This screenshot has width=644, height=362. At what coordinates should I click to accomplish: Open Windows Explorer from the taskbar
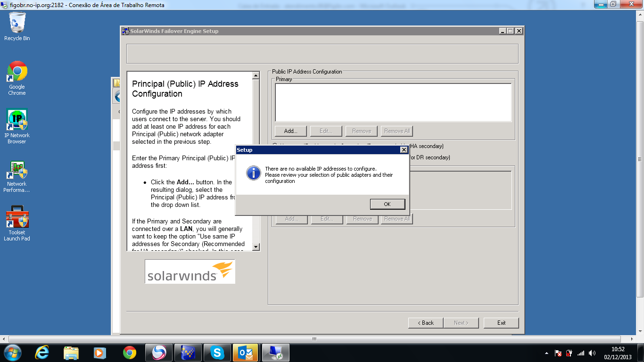[71, 353]
